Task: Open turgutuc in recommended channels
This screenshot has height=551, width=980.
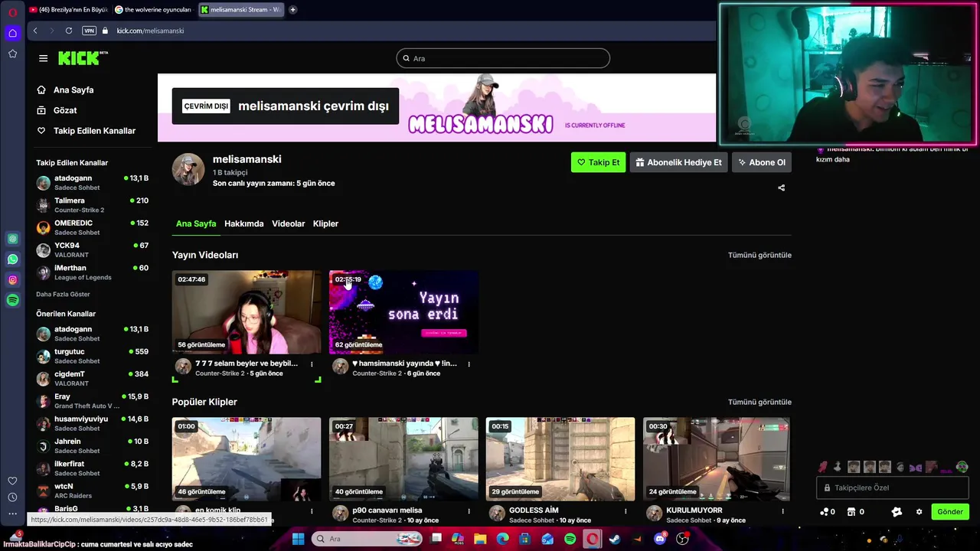Action: [x=92, y=356]
